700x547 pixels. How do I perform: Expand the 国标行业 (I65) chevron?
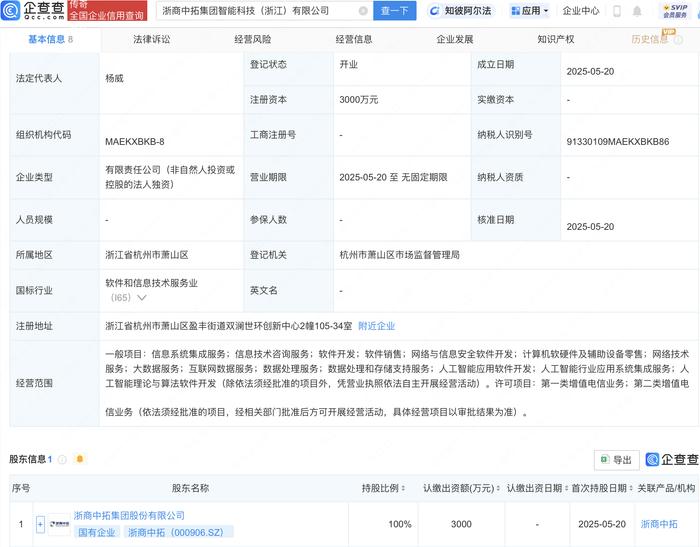[x=142, y=298]
